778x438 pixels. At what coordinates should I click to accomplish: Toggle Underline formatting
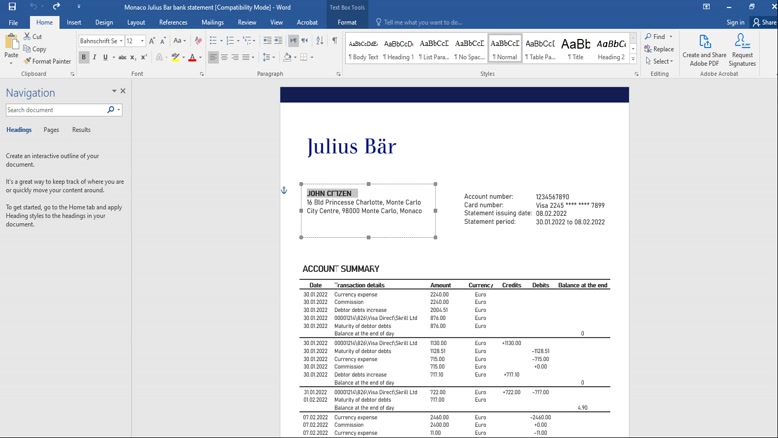pyautogui.click(x=105, y=58)
